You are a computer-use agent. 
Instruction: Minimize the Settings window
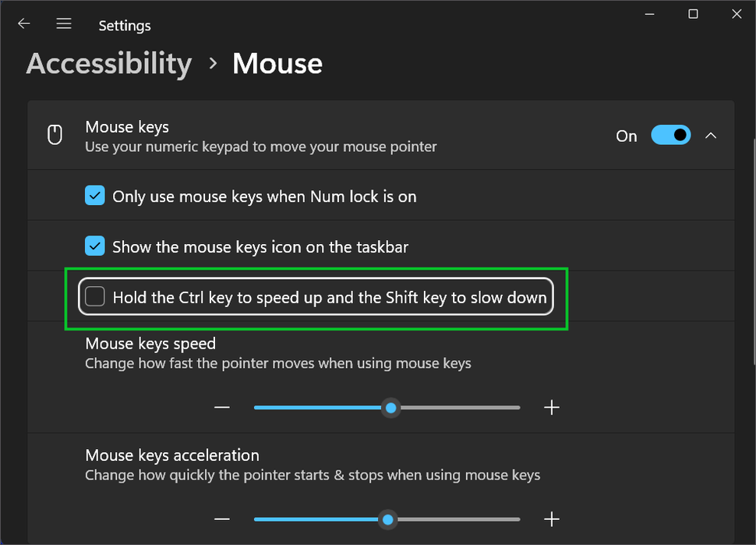(x=649, y=14)
